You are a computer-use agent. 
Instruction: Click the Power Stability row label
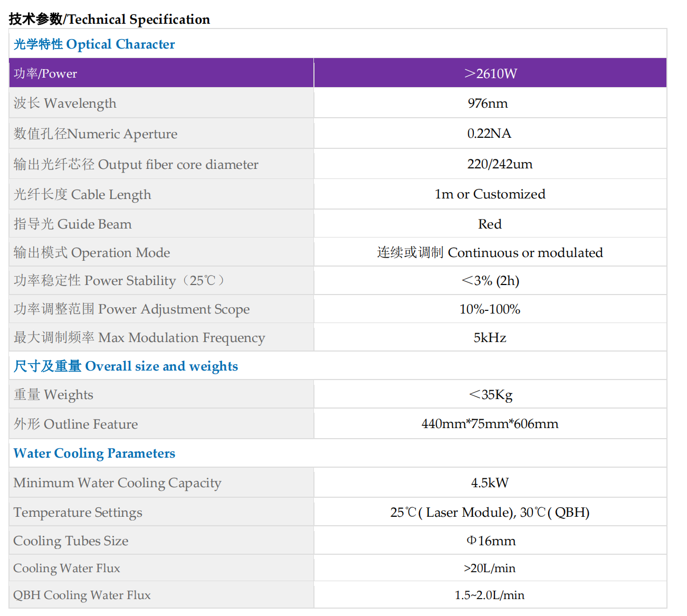119,281
